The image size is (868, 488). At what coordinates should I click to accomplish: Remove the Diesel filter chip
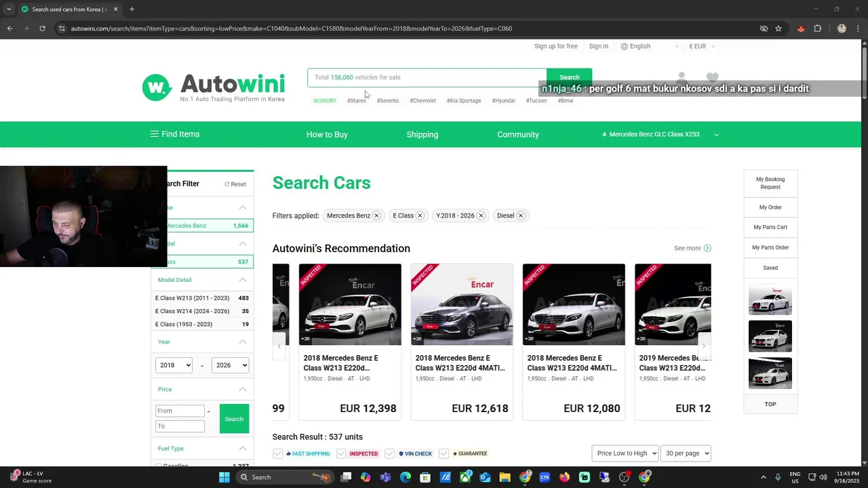coord(521,216)
